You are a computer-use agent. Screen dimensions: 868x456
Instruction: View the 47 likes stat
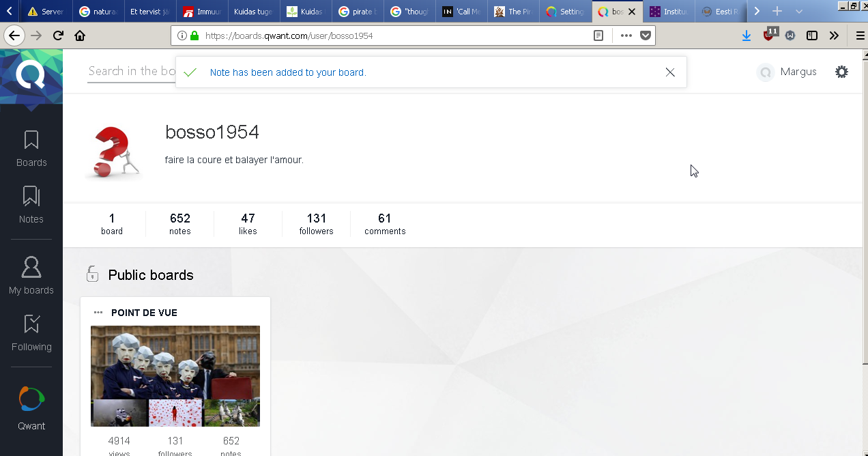[248, 224]
